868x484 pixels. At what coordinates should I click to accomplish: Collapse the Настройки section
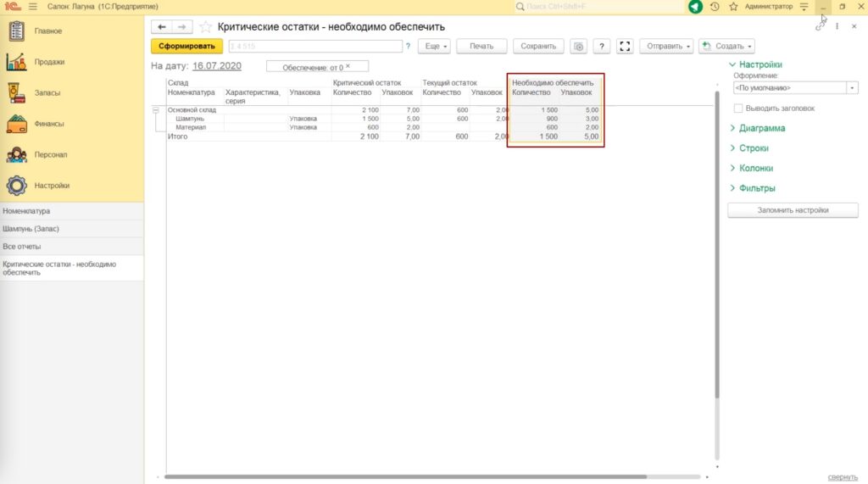[x=755, y=64]
